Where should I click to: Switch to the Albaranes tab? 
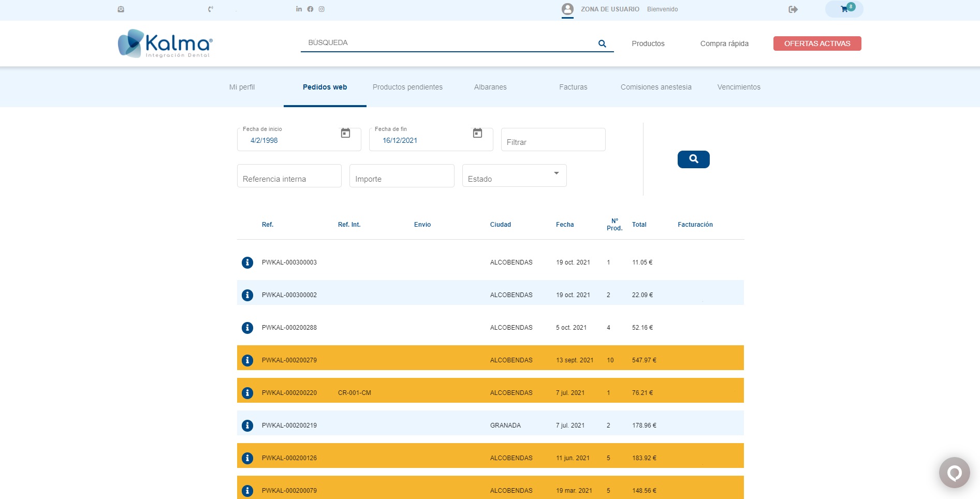click(490, 87)
